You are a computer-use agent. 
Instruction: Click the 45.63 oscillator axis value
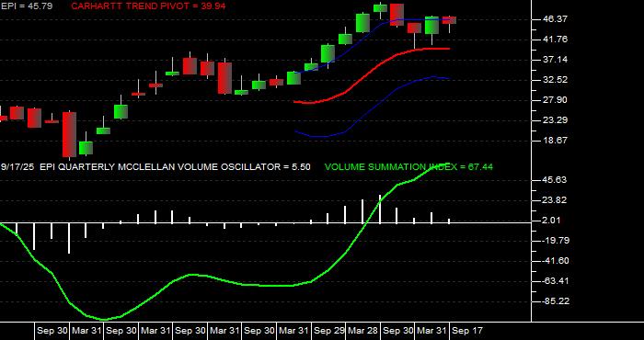[555, 180]
